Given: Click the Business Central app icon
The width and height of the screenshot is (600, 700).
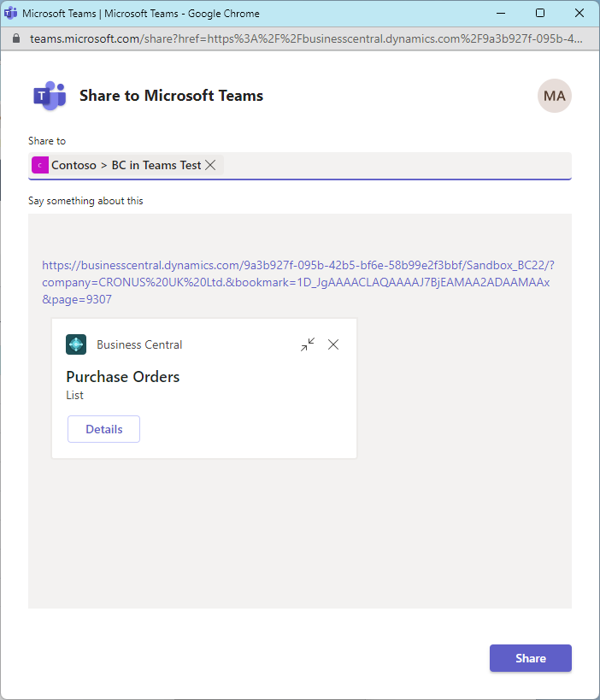Looking at the screenshot, I should tap(76, 344).
